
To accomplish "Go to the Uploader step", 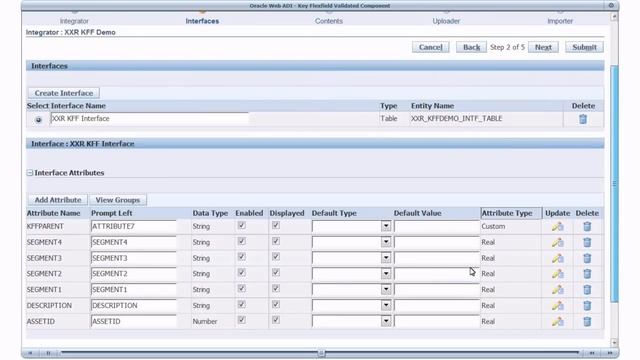I will coord(446,21).
